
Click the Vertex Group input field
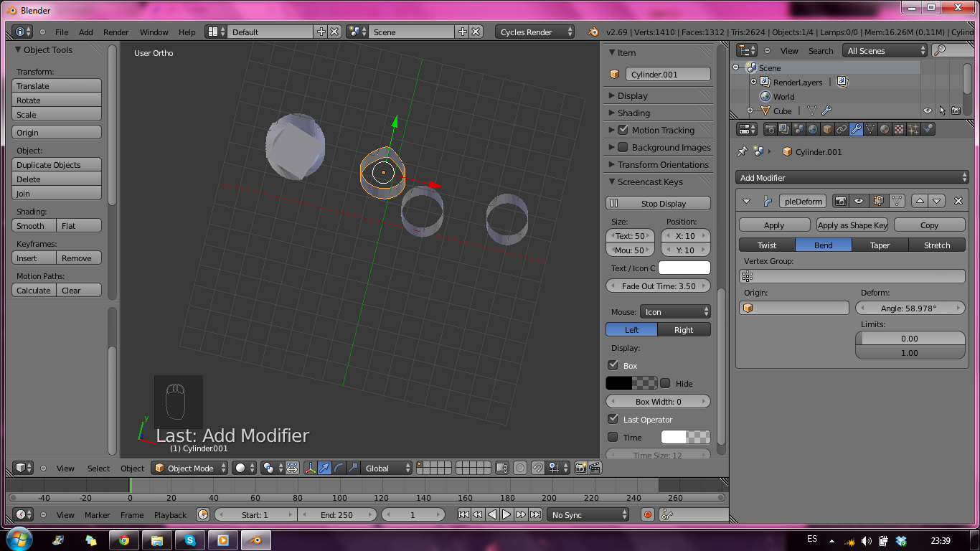pyautogui.click(x=852, y=276)
